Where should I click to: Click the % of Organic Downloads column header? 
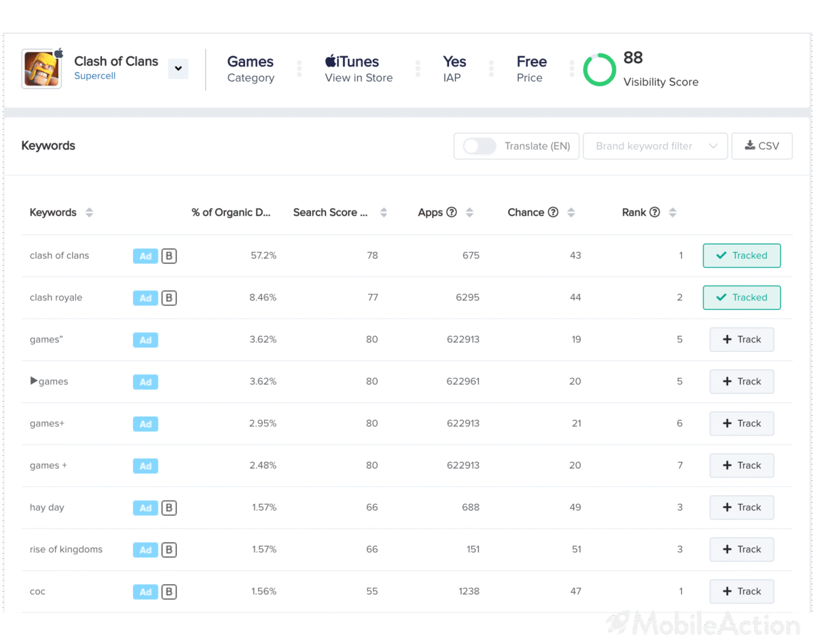pos(231,213)
